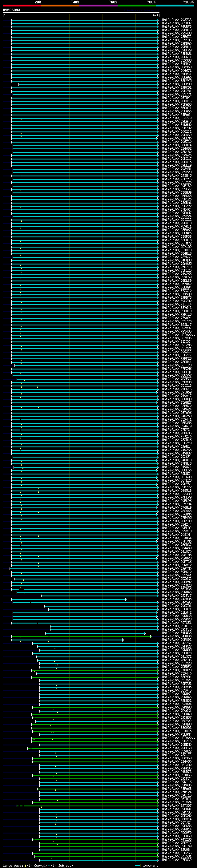Image resolution: width=197 pixels, height=868 pixels.
Task: Select hit UniRef100_Q42035
Action: [x=176, y=599]
